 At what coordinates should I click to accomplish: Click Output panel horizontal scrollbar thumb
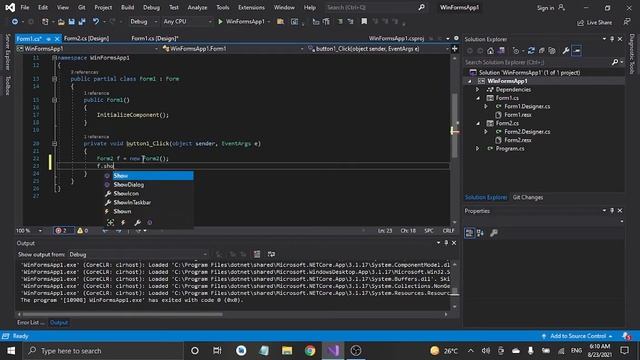pos(122,314)
